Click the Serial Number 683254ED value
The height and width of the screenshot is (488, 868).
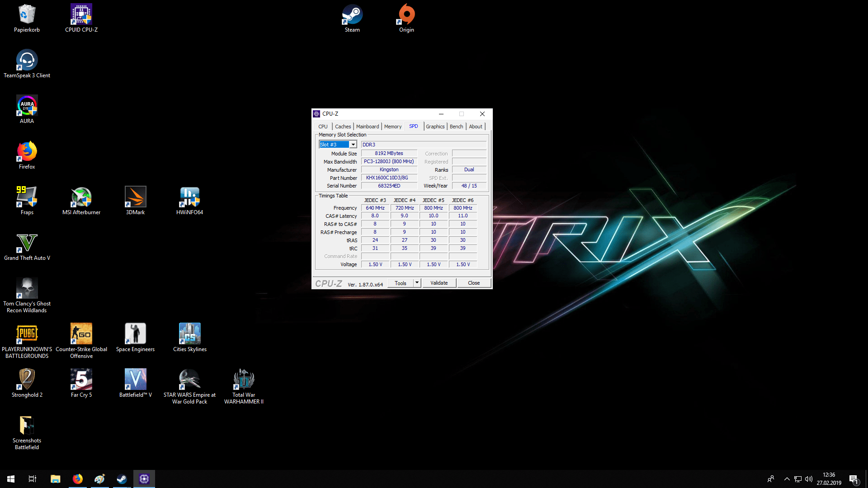tap(389, 186)
